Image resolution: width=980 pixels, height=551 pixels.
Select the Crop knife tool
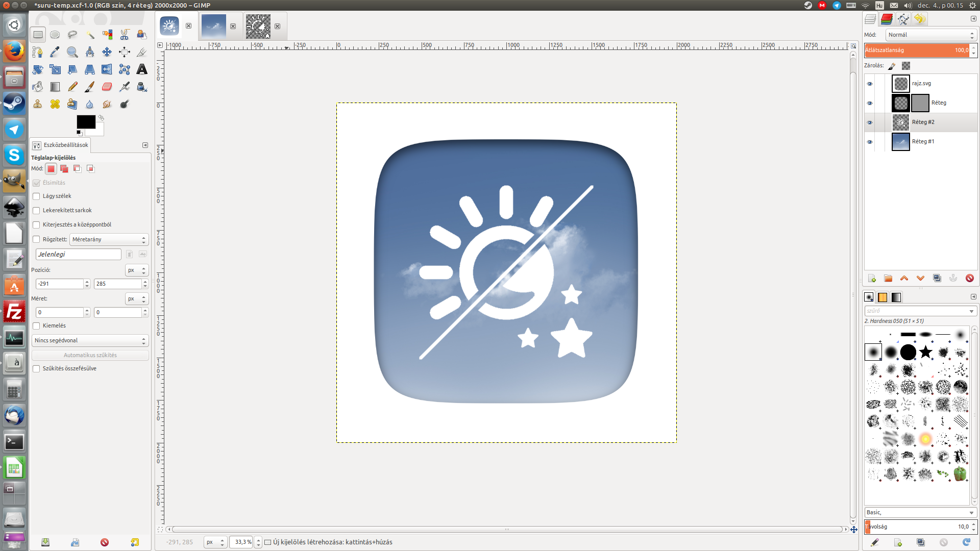coord(142,52)
